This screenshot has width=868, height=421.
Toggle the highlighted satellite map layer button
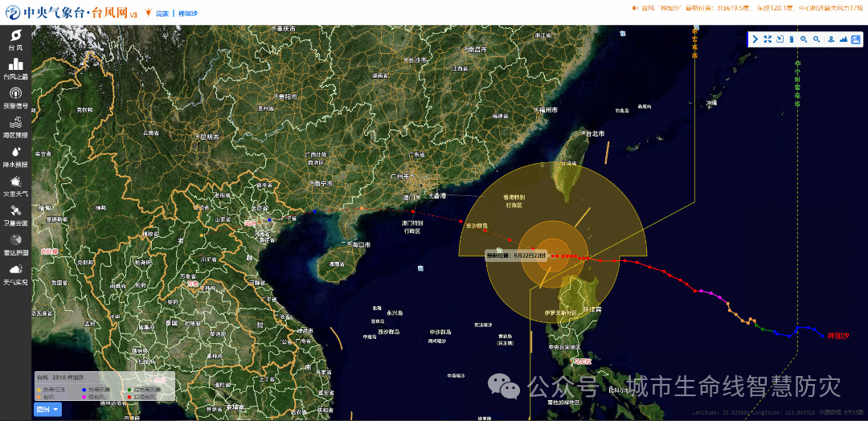(855, 39)
